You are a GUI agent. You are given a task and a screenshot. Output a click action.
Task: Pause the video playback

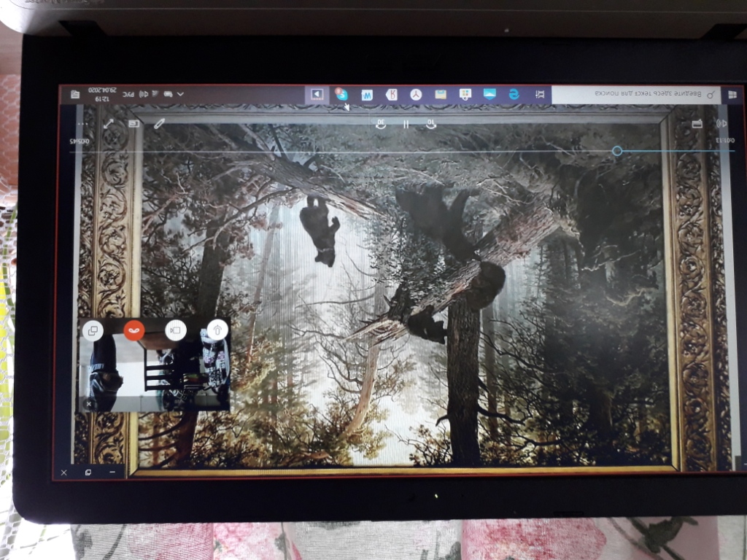(x=406, y=125)
